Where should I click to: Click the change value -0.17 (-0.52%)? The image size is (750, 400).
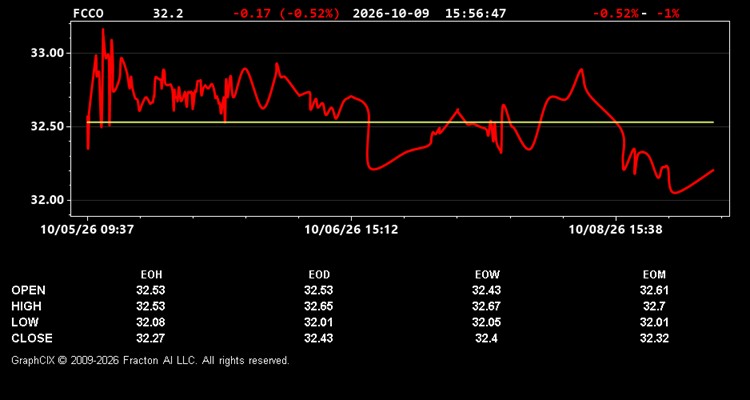pos(287,13)
